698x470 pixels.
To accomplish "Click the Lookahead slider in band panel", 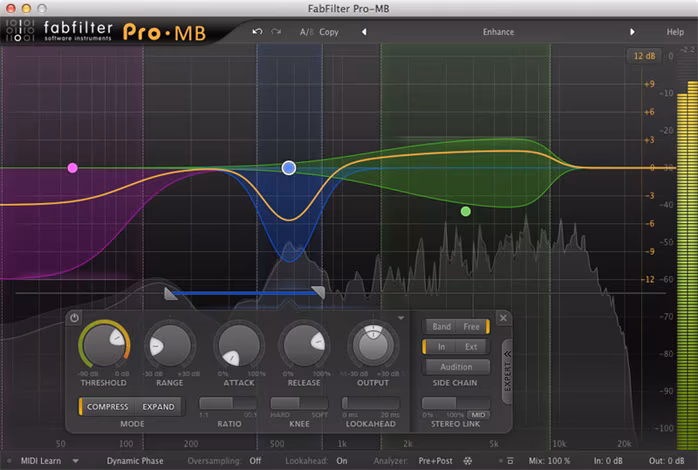I will coord(370,403).
